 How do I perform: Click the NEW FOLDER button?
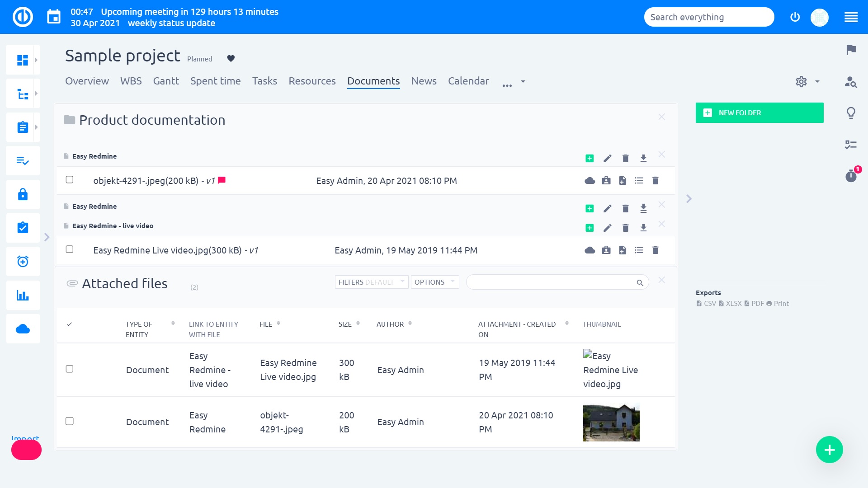tap(759, 113)
